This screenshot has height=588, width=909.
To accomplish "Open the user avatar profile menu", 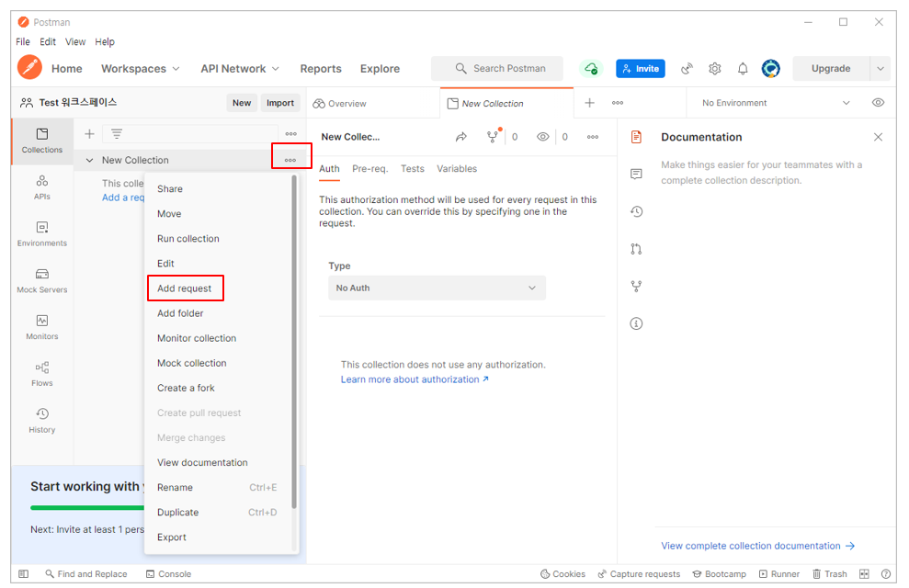I will pos(770,68).
